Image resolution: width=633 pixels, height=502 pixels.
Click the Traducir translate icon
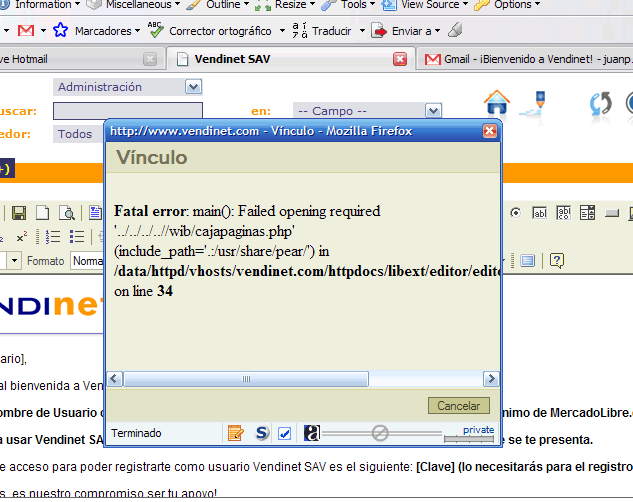(x=300, y=30)
